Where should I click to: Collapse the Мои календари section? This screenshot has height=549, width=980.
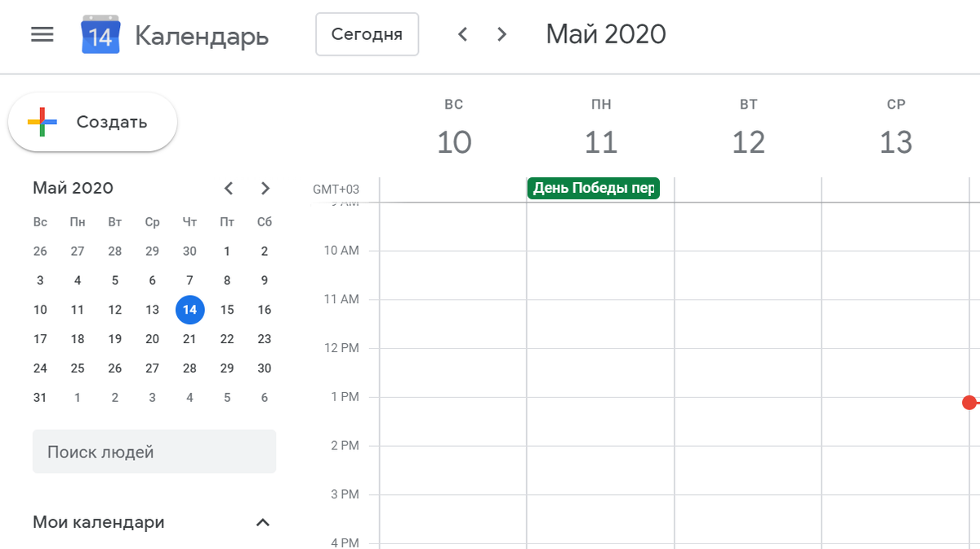[262, 522]
